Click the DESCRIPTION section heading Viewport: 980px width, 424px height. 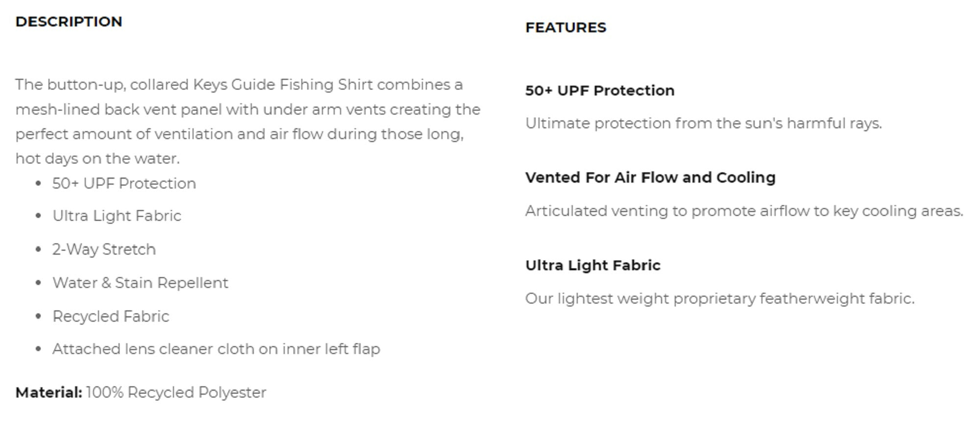pyautogui.click(x=69, y=22)
